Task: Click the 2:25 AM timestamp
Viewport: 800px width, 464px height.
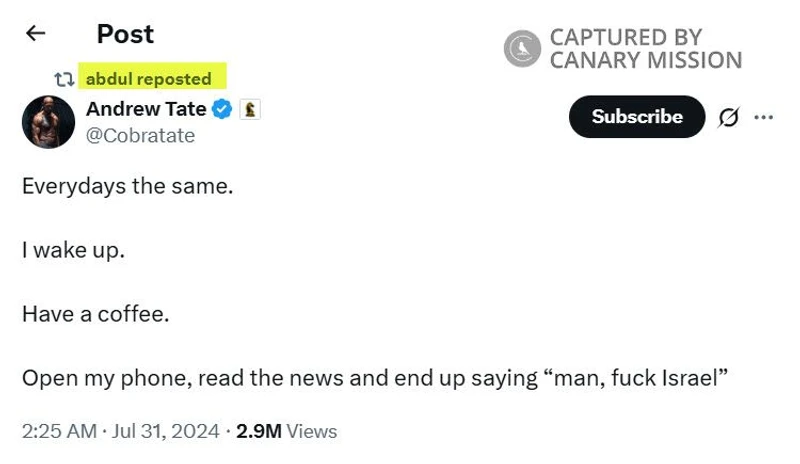Action: point(59,431)
